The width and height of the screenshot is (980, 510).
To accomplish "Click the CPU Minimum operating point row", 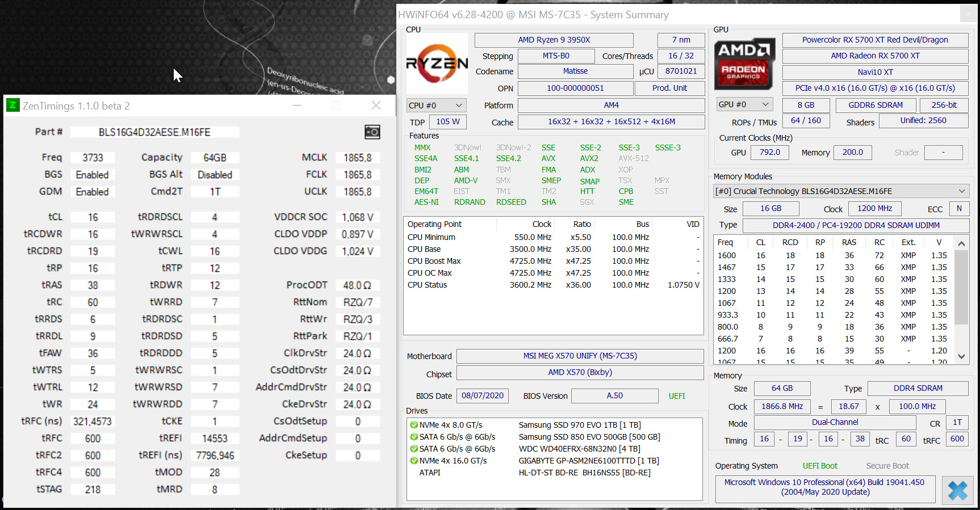I will click(554, 237).
